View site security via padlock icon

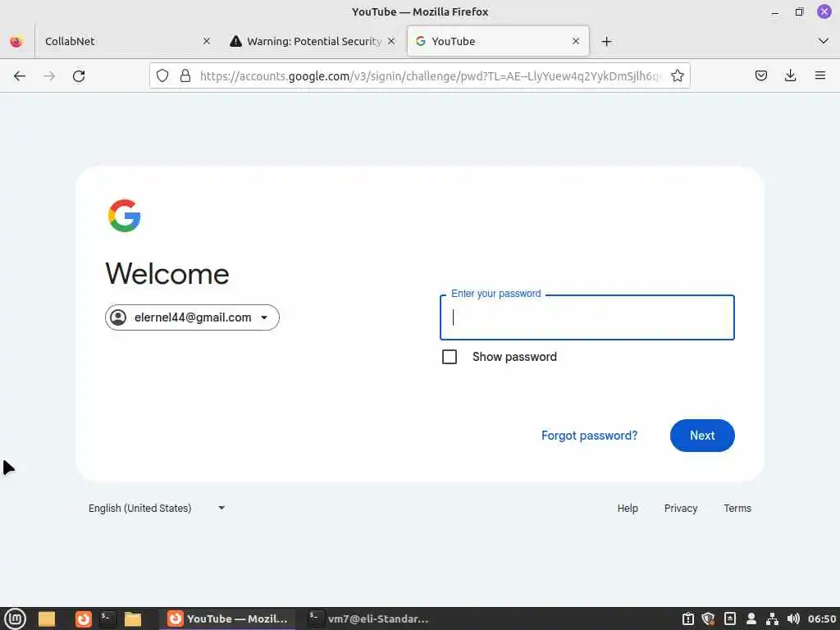click(185, 75)
